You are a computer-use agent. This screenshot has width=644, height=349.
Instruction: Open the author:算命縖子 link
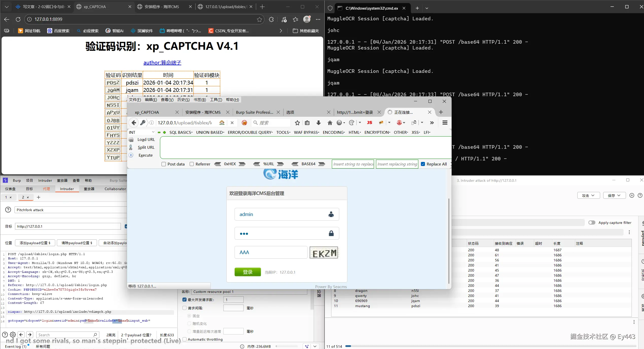click(x=162, y=63)
